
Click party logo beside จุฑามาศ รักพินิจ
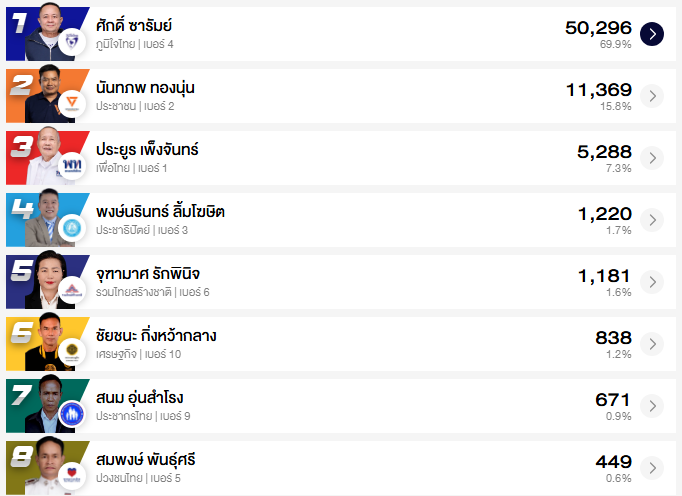click(x=72, y=289)
